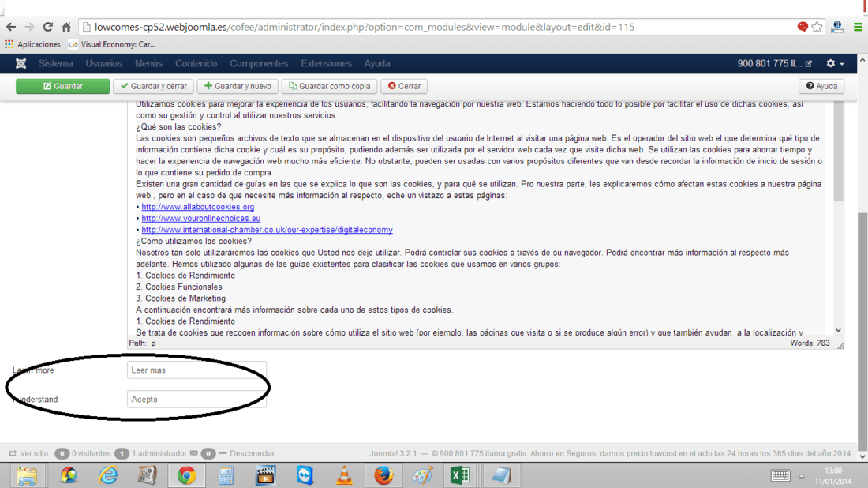868x488 pixels.
Task: Go to browser home page icon
Action: pos(66,27)
